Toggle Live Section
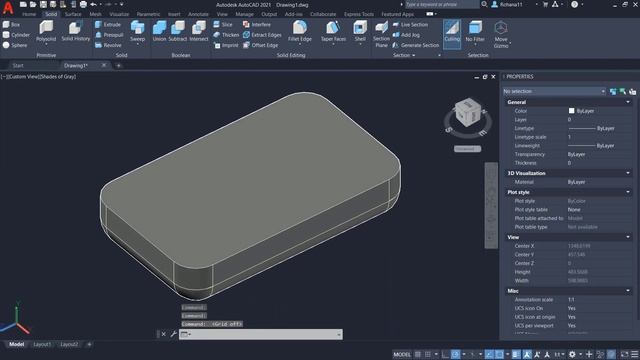The height and width of the screenshot is (360, 640). point(410,24)
